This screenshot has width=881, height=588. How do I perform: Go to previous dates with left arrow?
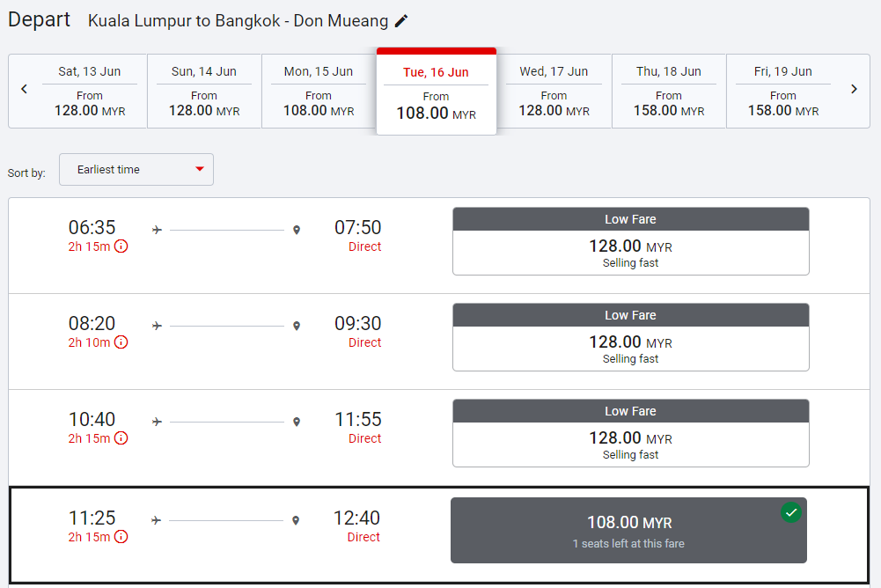pyautogui.click(x=25, y=89)
